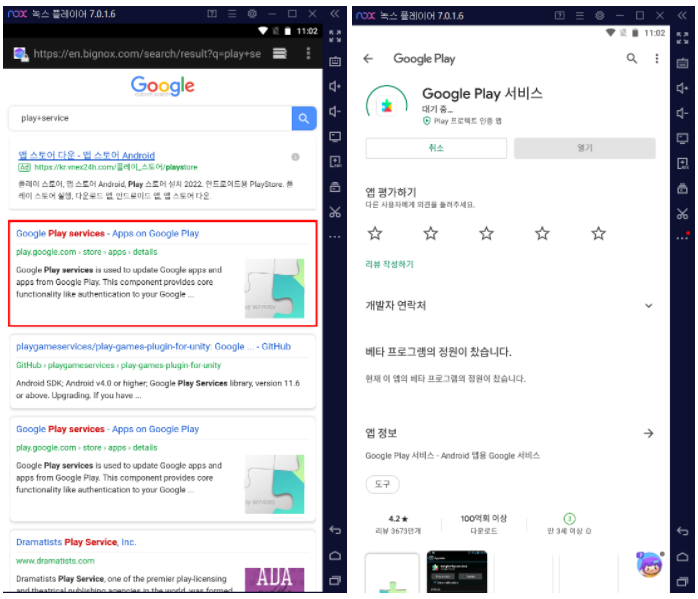Screen dimensions: 698x599
Task: Click the URL address bar en.bignox.com
Action: pyautogui.click(x=147, y=54)
